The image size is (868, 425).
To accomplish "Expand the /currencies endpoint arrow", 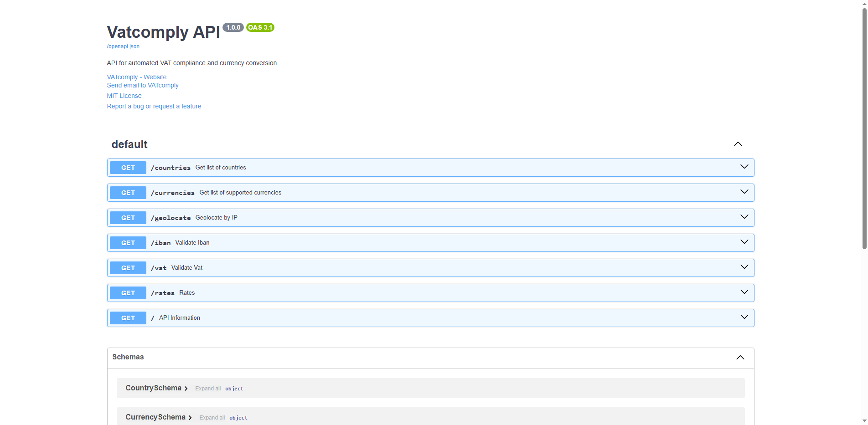I will click(744, 192).
